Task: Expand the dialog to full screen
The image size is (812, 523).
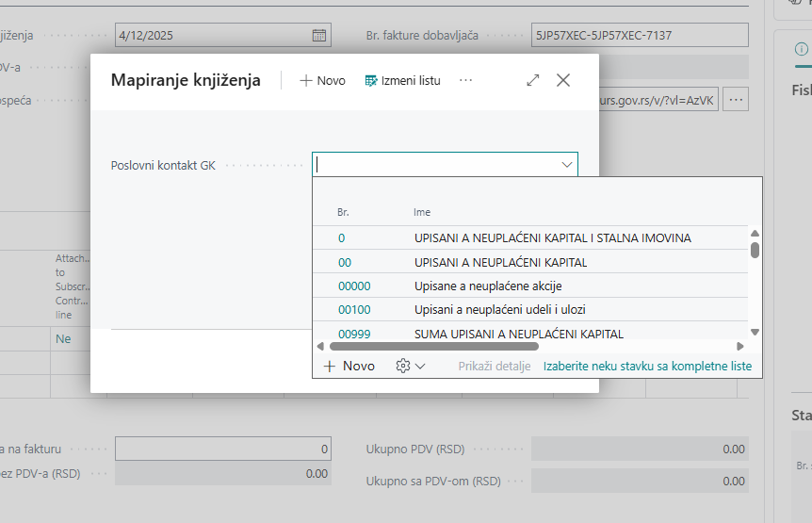Action: coord(533,81)
